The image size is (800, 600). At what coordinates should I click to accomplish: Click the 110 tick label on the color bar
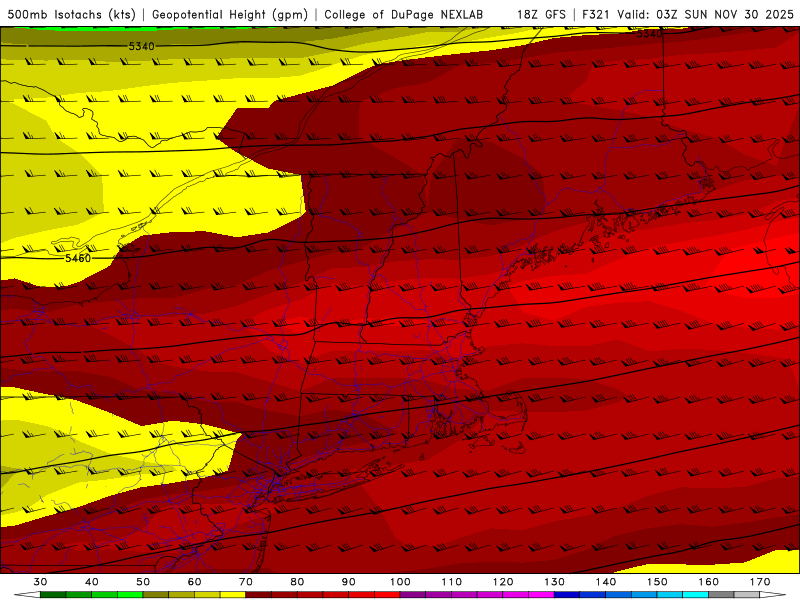pos(452,582)
